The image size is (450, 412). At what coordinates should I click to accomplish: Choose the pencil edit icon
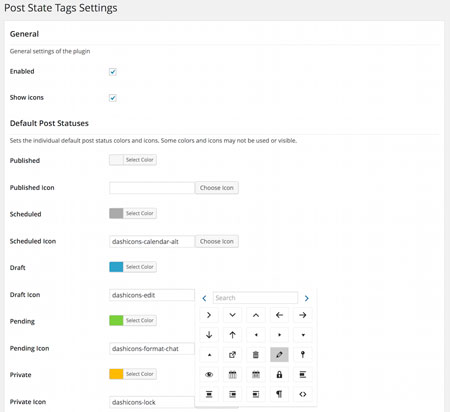point(279,355)
